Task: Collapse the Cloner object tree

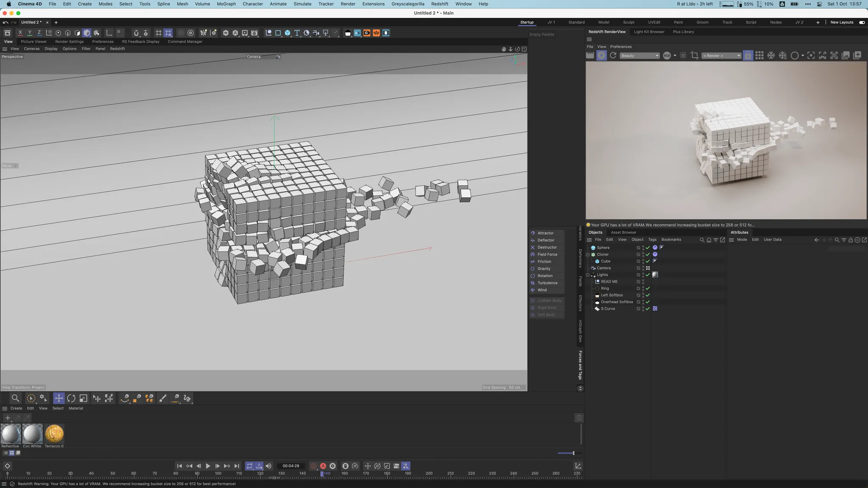Action: pyautogui.click(x=588, y=255)
